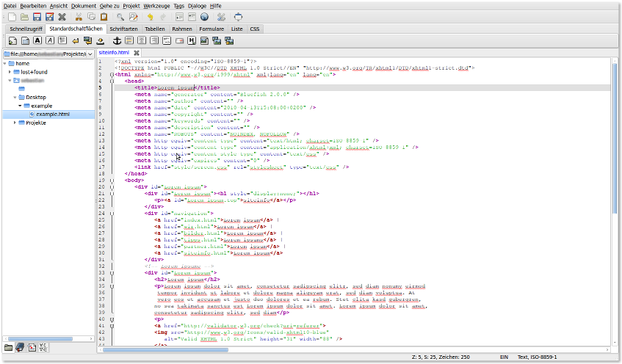The image size is (622, 364).
Task: Fold the head block at line 4
Action: [x=112, y=81]
